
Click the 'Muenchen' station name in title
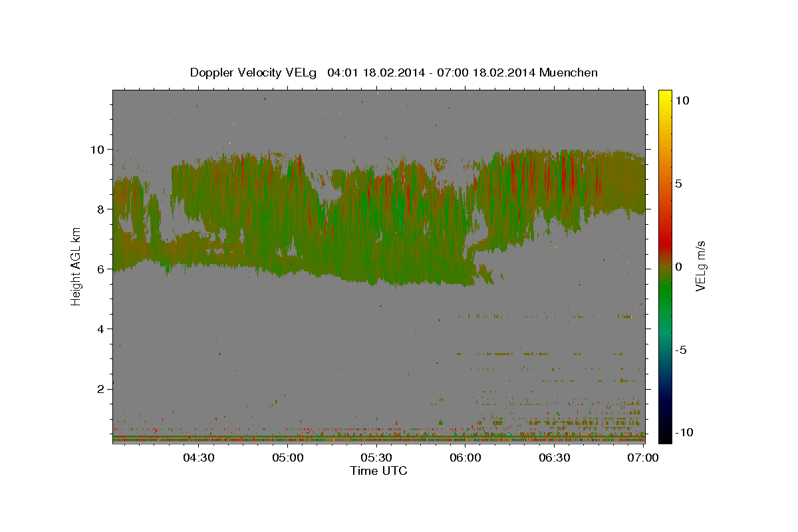point(569,72)
